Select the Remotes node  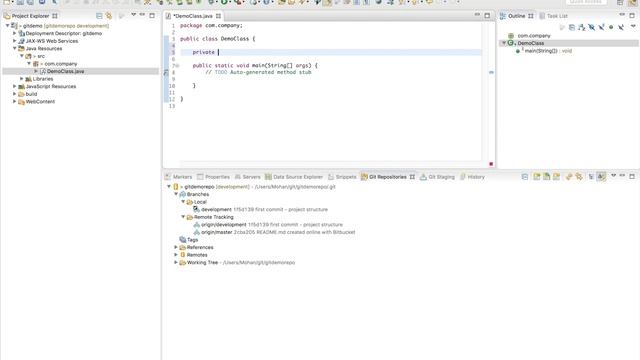click(x=197, y=255)
